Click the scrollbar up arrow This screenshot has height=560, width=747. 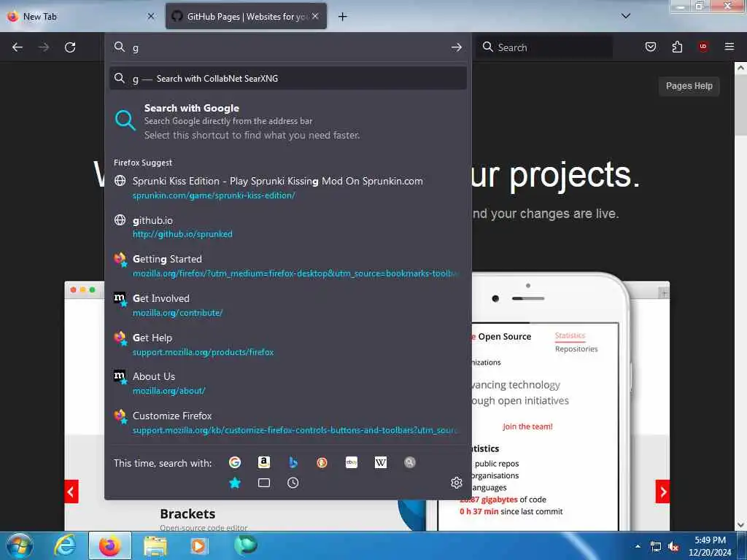click(740, 68)
